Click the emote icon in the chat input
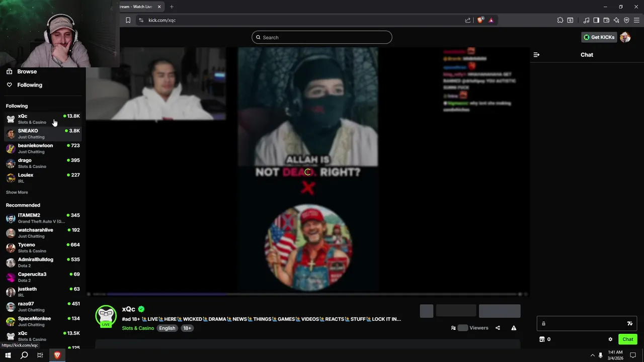The width and height of the screenshot is (644, 362). point(629,324)
